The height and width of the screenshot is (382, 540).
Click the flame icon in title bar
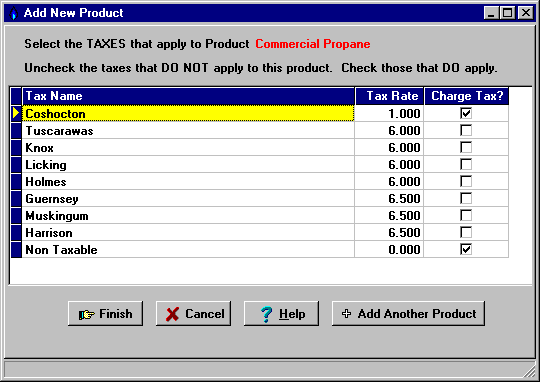pyautogui.click(x=13, y=13)
